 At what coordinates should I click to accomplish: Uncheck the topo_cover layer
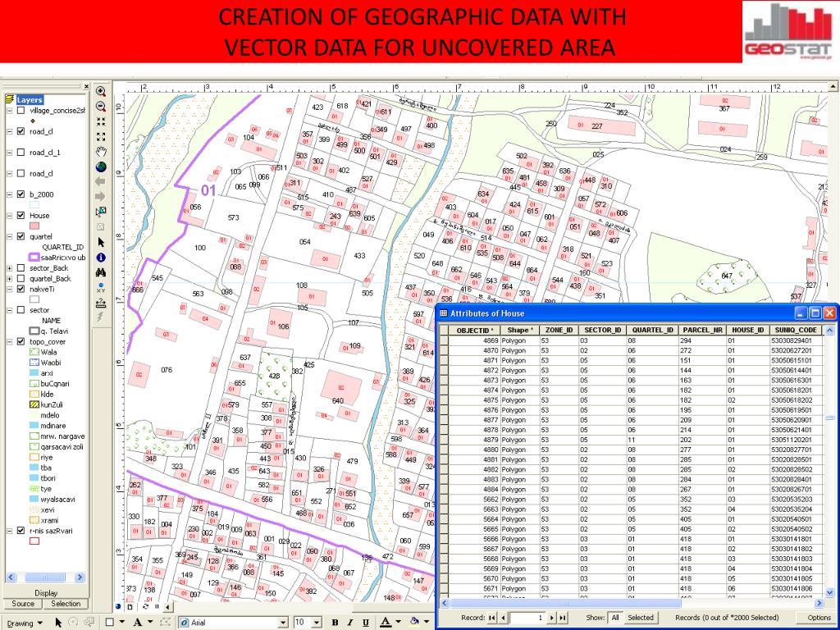21,341
